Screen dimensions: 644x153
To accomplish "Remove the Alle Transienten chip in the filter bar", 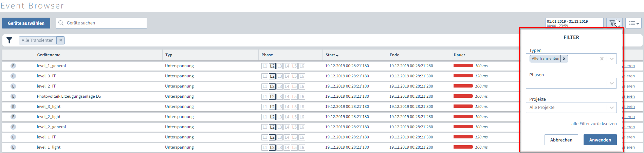I will [60, 40].
